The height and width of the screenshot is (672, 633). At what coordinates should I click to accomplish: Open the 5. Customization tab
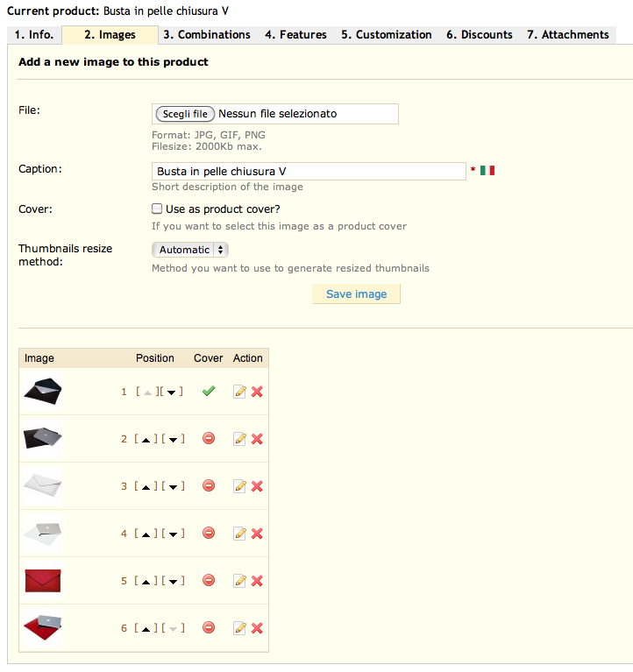click(387, 35)
